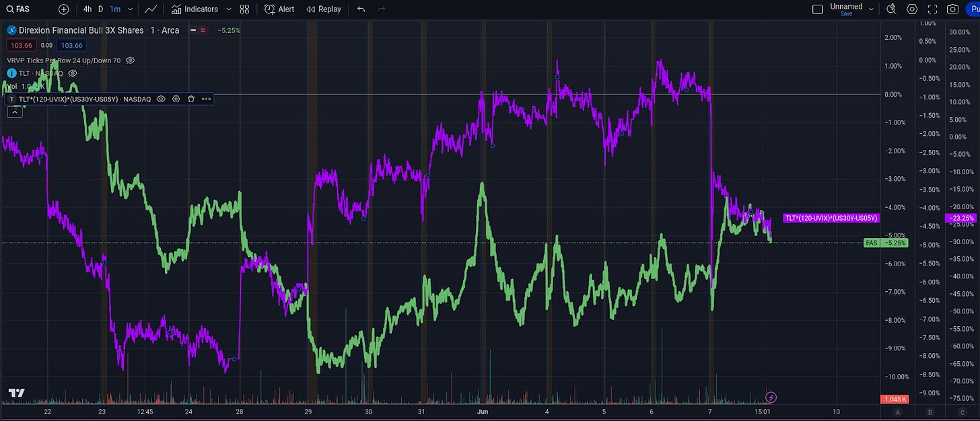Click the pink approximate data indicator icon
The width and height of the screenshot is (980, 421).
tap(203, 30)
